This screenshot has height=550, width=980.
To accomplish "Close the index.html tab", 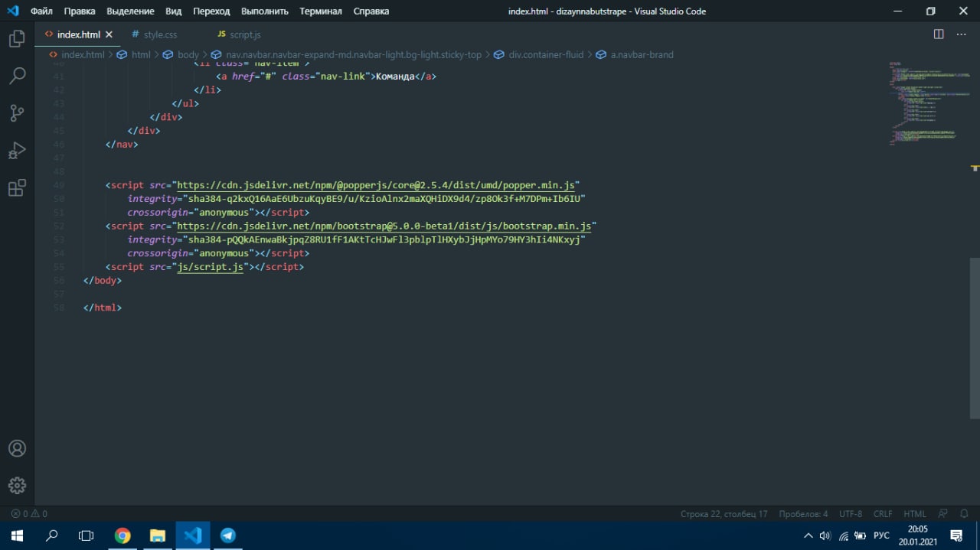I will (x=109, y=34).
